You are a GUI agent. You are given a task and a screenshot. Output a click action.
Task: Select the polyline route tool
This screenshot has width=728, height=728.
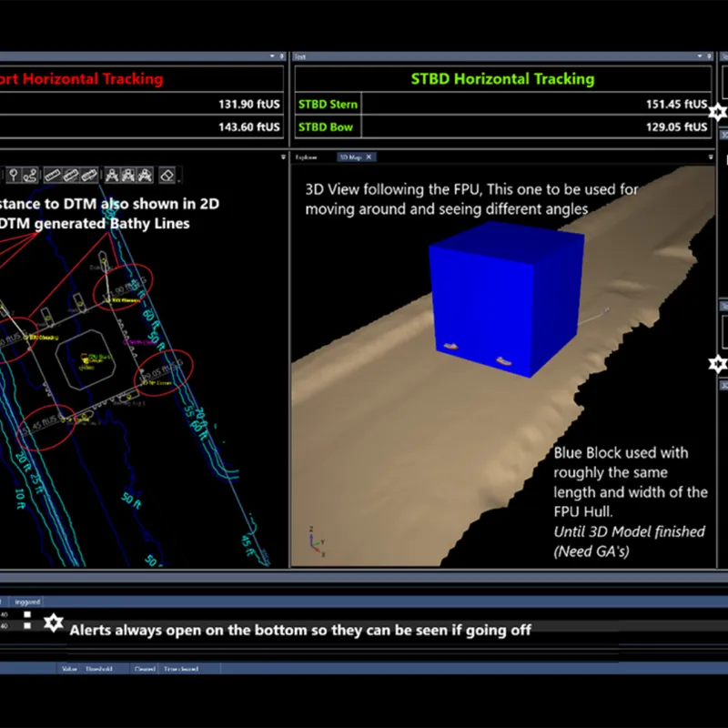(x=31, y=173)
